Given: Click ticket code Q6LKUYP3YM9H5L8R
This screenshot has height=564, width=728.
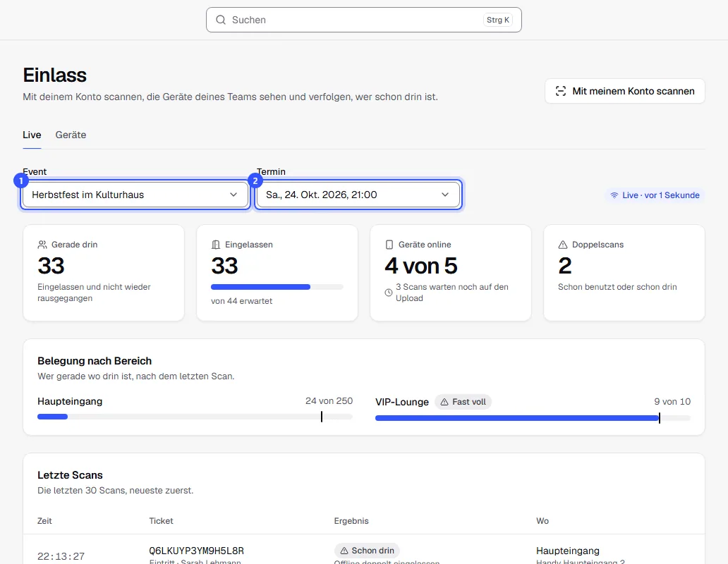Looking at the screenshot, I should (x=196, y=551).
